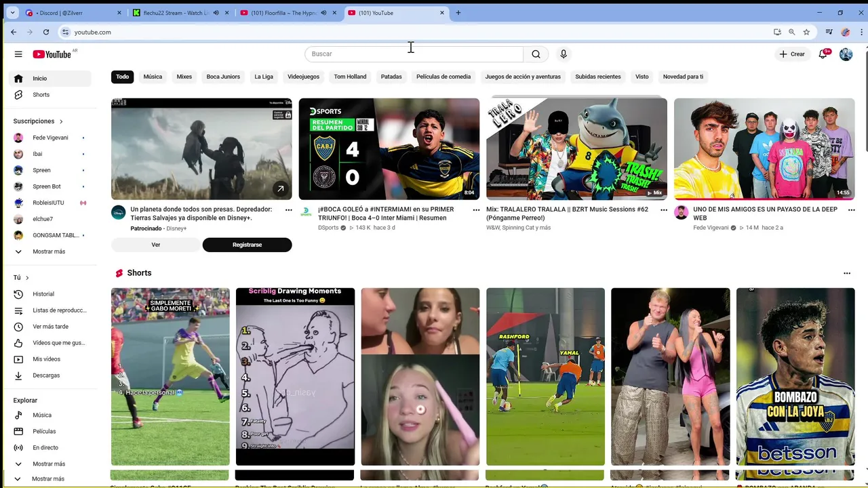Select the Subidas recientes chip

point(598,77)
